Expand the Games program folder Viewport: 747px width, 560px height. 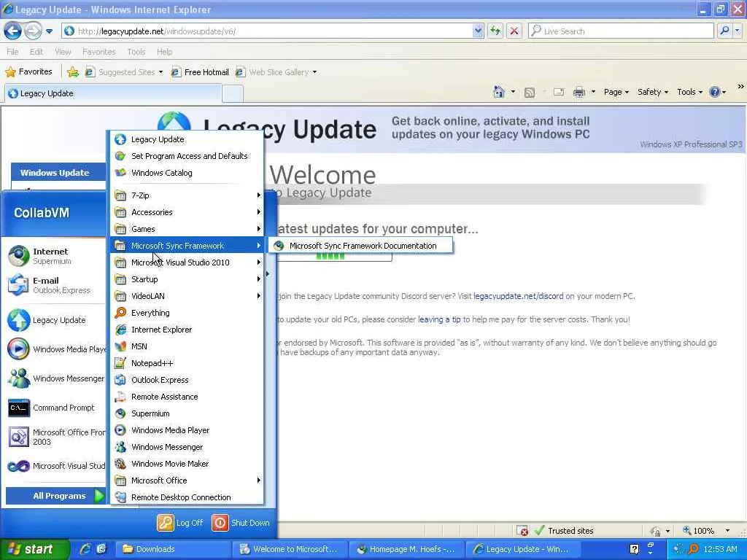[187, 229]
